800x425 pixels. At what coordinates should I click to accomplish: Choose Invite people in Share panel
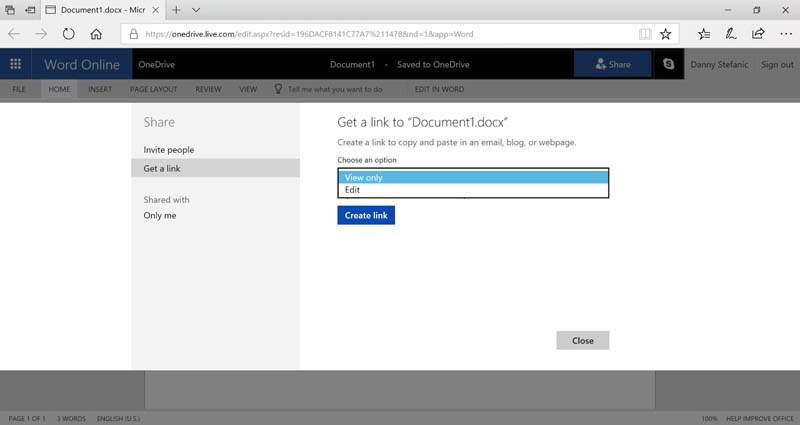click(x=168, y=150)
